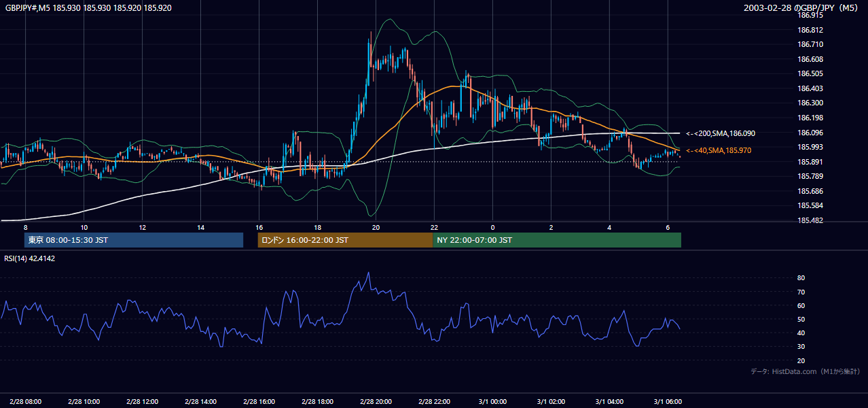Click price axis value 186.300

[810, 103]
